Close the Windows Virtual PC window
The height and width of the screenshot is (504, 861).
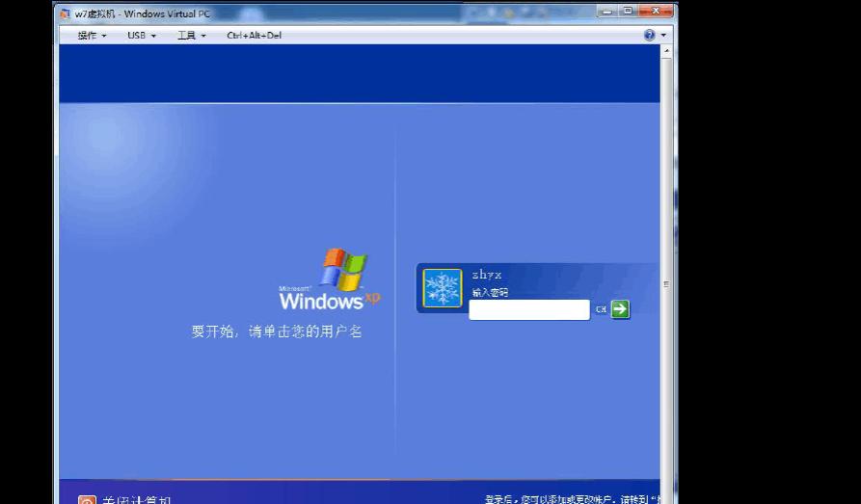[x=656, y=11]
